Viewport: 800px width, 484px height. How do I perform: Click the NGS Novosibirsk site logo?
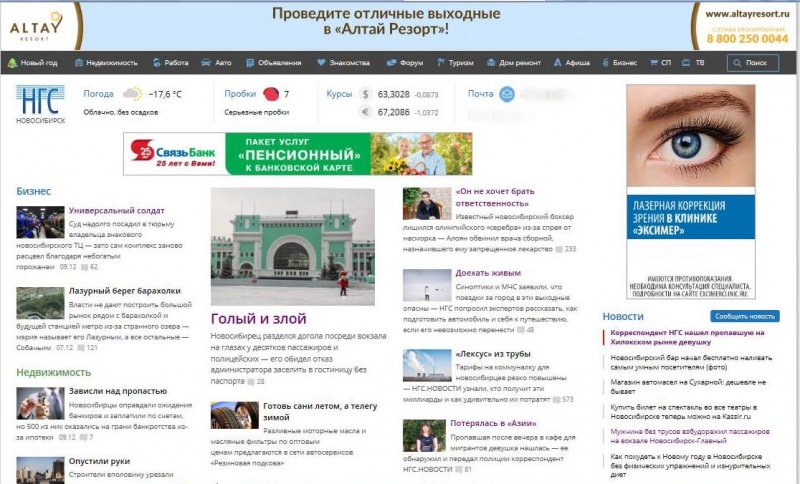tap(40, 106)
